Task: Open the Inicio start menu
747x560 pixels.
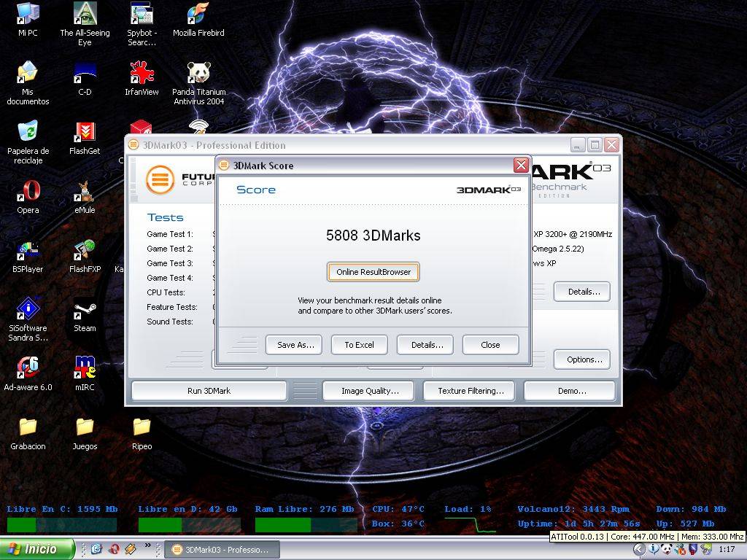Action: 37,549
